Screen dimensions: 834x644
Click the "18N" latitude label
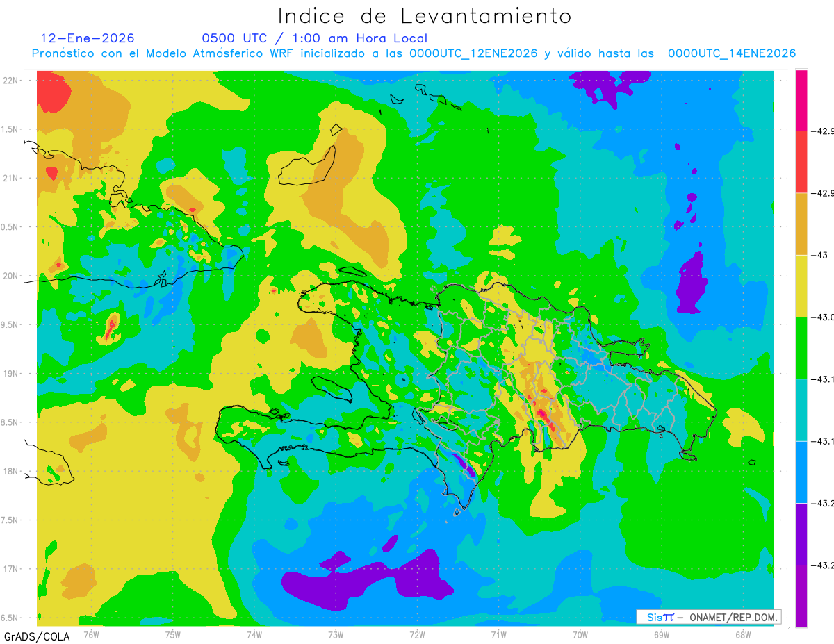[12, 471]
